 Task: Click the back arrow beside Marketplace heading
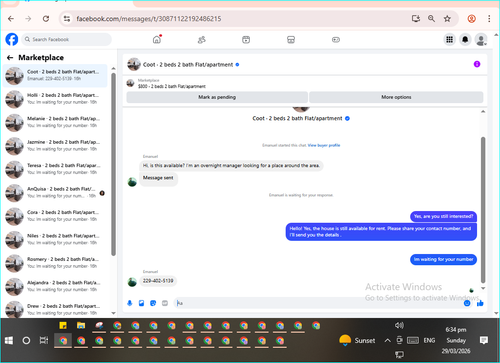pyautogui.click(x=10, y=58)
